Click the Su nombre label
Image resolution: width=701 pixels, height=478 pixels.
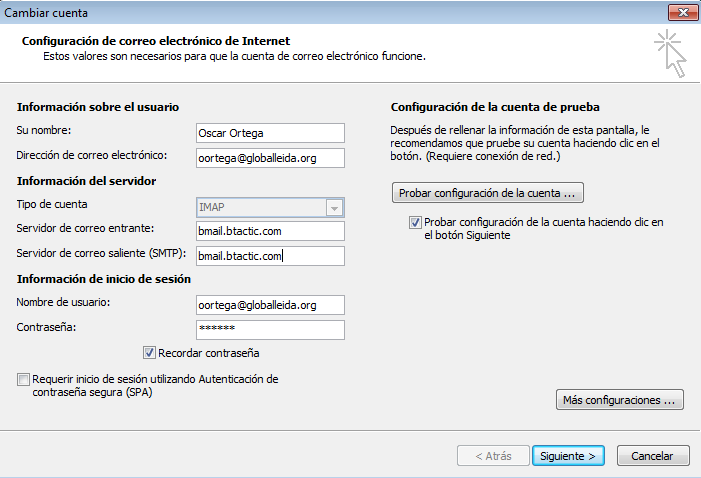(44, 131)
